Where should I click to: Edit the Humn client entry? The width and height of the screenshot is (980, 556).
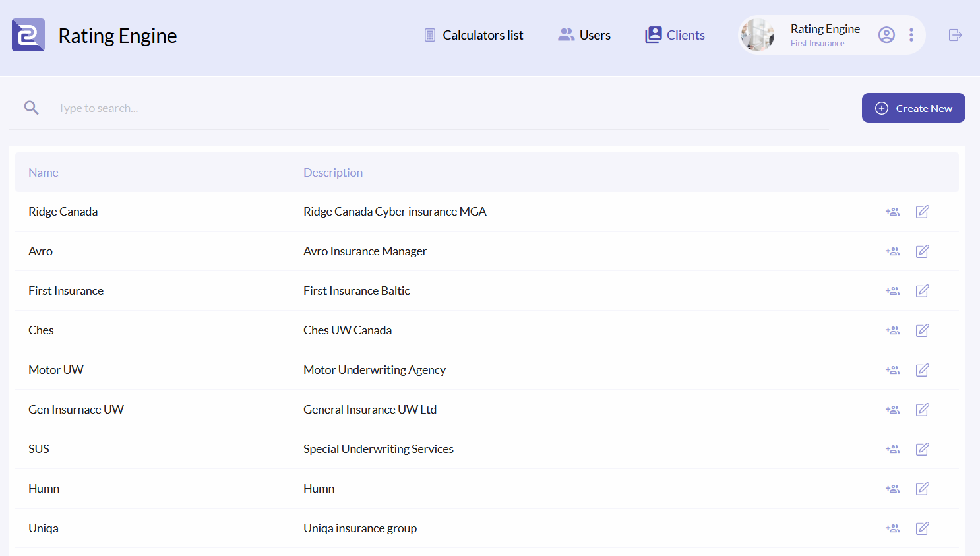point(922,489)
